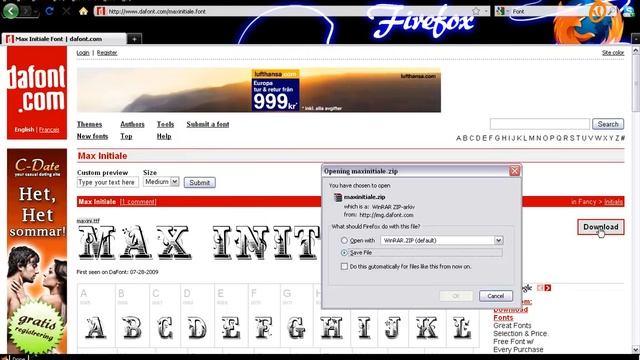Open the back/forward history dropdown

pyautogui.click(x=36, y=11)
